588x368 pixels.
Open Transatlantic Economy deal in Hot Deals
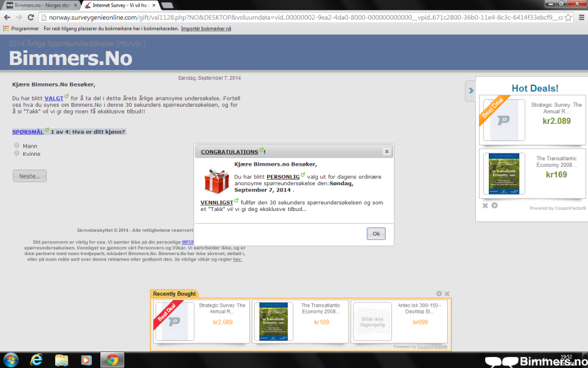point(532,174)
